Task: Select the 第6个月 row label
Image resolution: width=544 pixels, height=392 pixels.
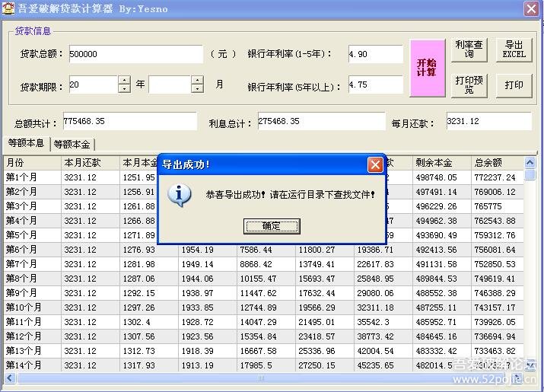Action: click(21, 250)
